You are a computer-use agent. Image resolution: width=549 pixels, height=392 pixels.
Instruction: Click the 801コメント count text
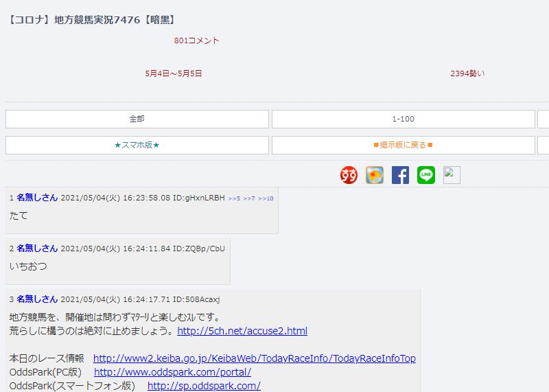tap(196, 41)
